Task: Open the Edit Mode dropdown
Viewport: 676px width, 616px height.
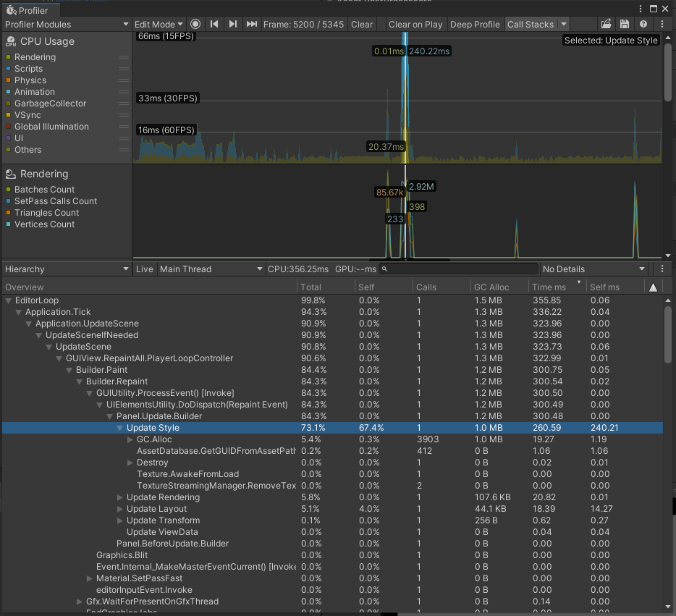Action: tap(159, 24)
